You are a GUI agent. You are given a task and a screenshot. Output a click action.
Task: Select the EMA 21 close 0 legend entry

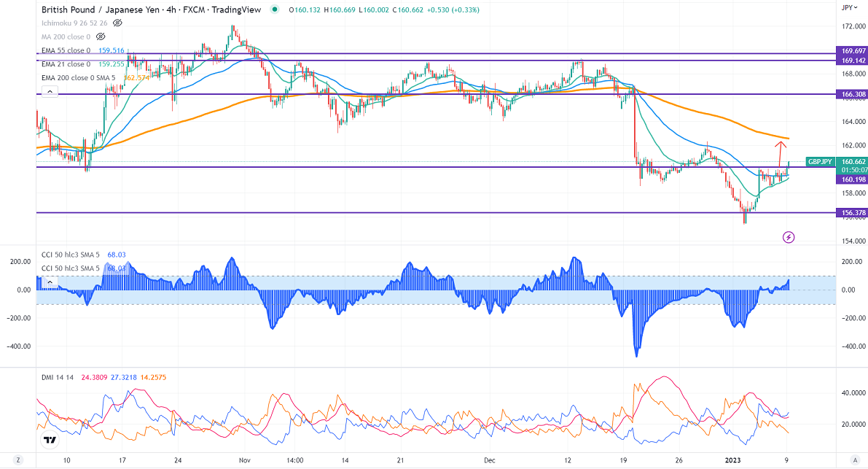pos(66,64)
